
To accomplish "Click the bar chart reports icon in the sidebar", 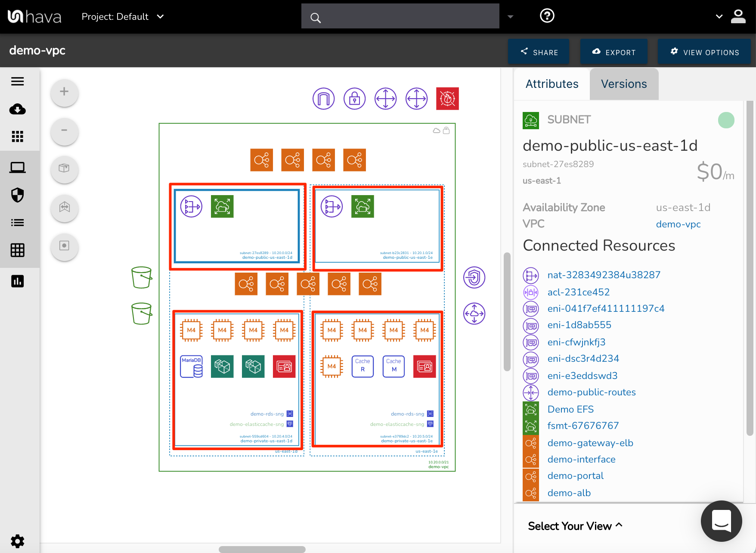I will click(17, 281).
